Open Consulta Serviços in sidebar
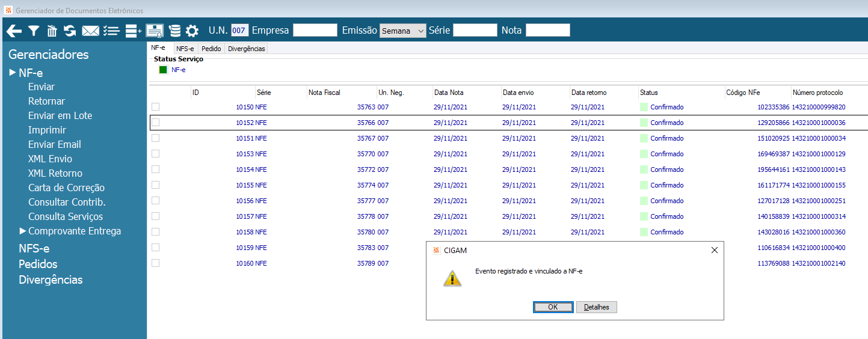Image resolution: width=868 pixels, height=339 pixels. coord(66,216)
